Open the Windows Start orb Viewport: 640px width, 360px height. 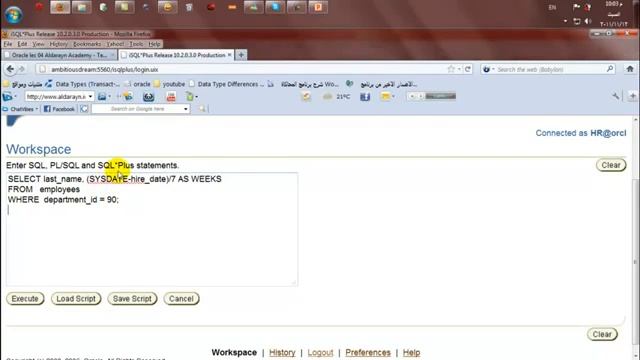pos(13,14)
